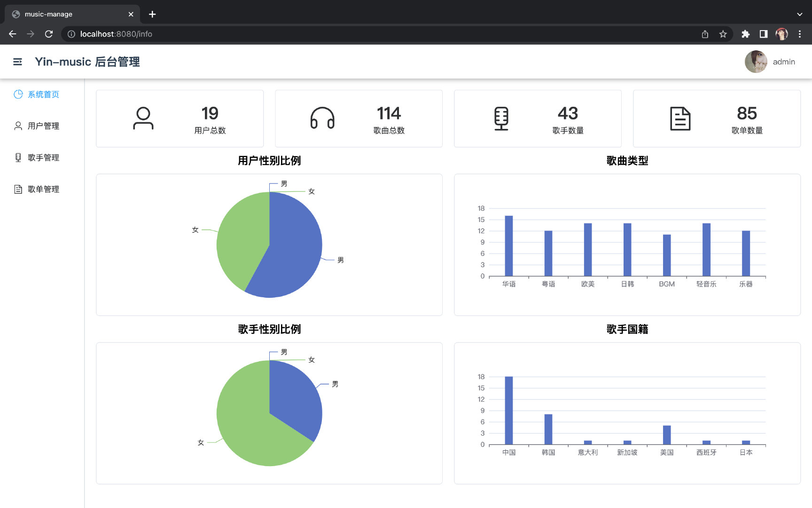Image resolution: width=812 pixels, height=508 pixels.
Task: Bookmark this page with the star icon
Action: click(x=723, y=34)
